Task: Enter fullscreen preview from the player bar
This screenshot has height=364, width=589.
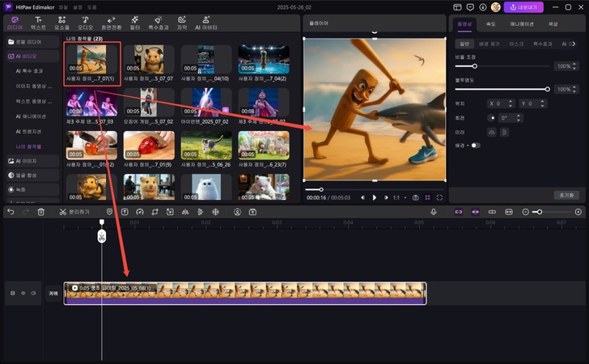Action: point(439,197)
